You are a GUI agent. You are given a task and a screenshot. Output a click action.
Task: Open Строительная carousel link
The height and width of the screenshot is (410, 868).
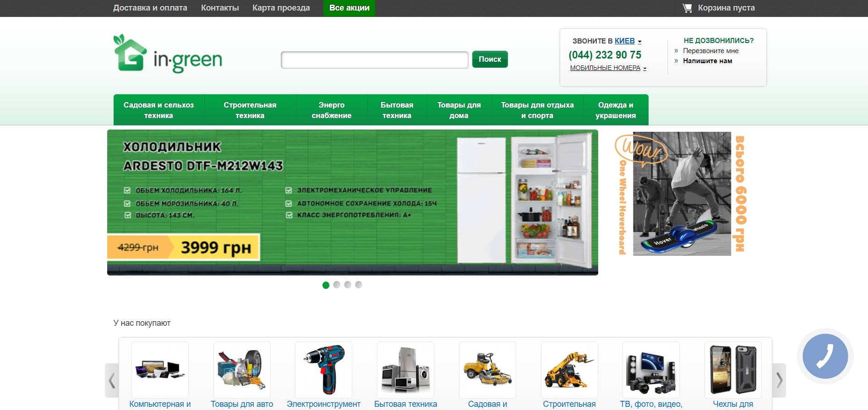point(569,404)
